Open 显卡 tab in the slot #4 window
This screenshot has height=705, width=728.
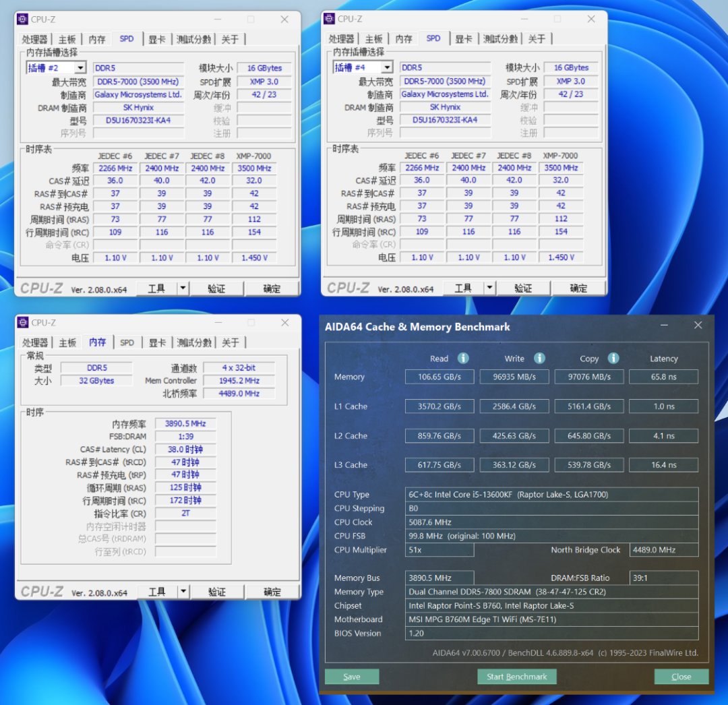464,39
